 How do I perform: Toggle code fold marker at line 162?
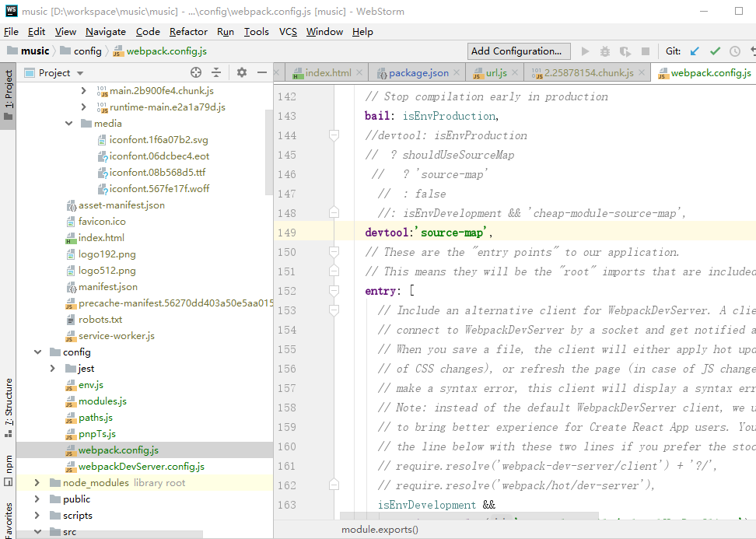coord(334,485)
